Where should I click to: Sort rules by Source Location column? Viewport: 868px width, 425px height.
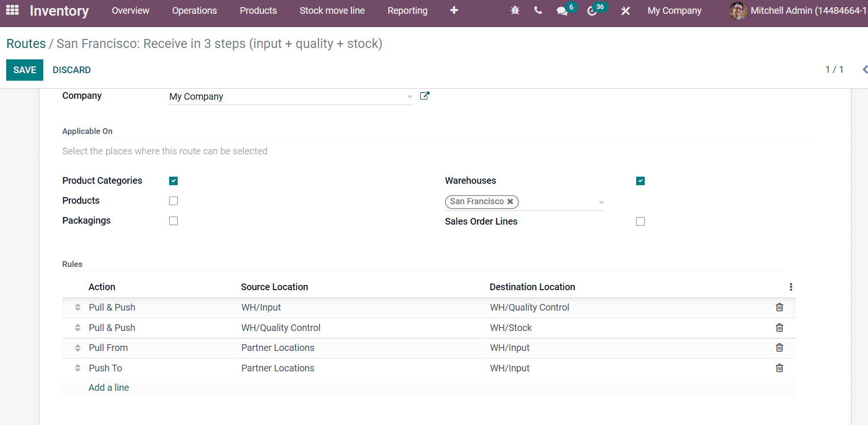pos(275,287)
